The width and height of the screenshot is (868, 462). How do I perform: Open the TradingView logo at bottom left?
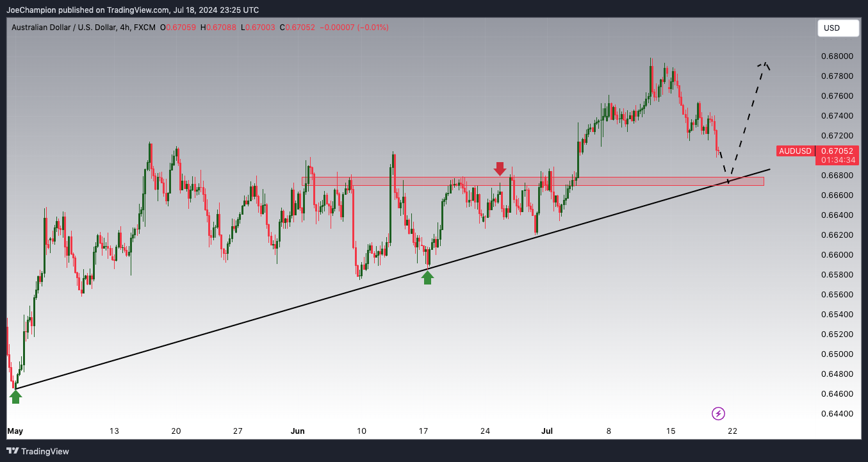38,451
